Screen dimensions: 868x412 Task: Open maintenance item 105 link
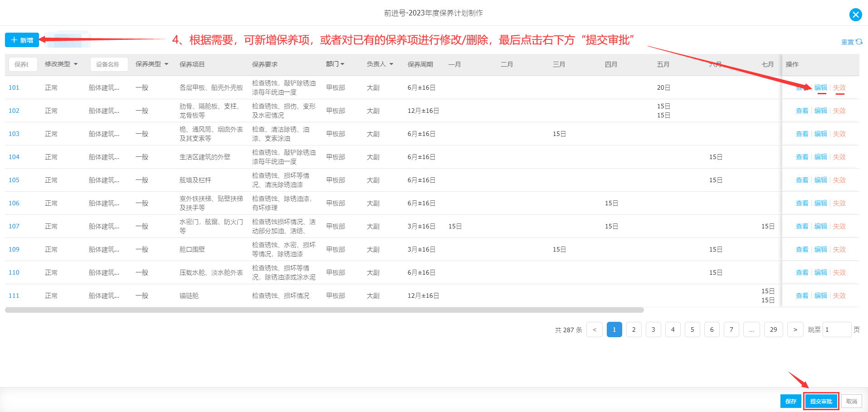pyautogui.click(x=14, y=180)
